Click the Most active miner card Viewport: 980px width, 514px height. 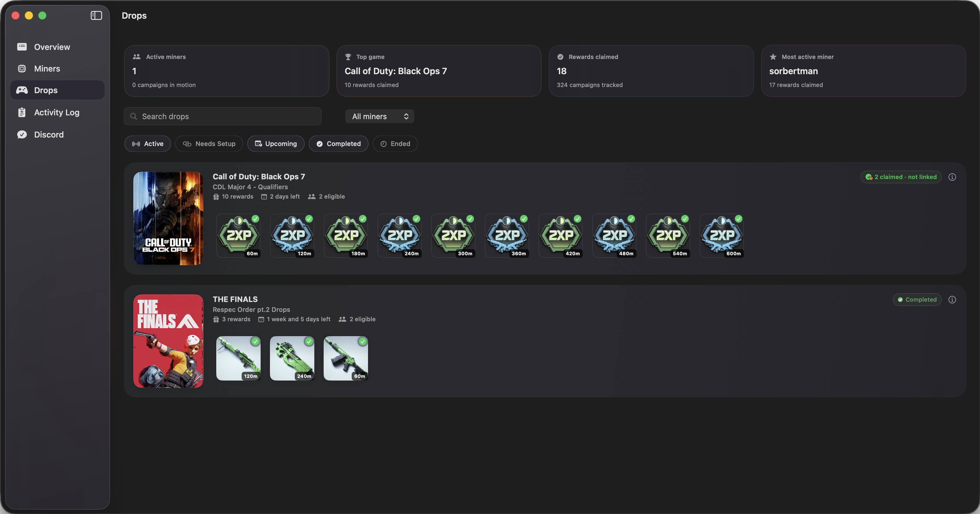[x=864, y=71]
